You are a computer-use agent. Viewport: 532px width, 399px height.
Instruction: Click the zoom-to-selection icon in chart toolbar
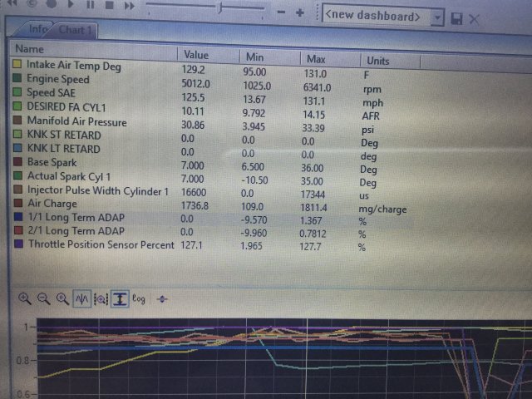101,298
